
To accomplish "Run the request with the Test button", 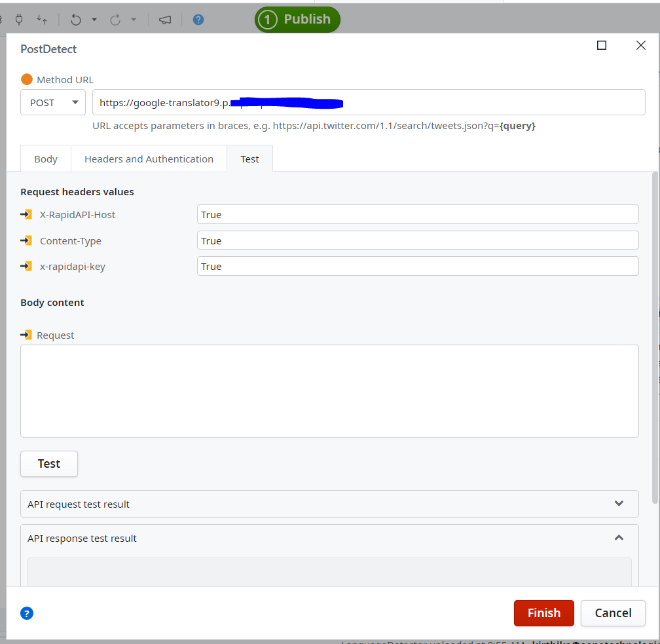I will 48,463.
